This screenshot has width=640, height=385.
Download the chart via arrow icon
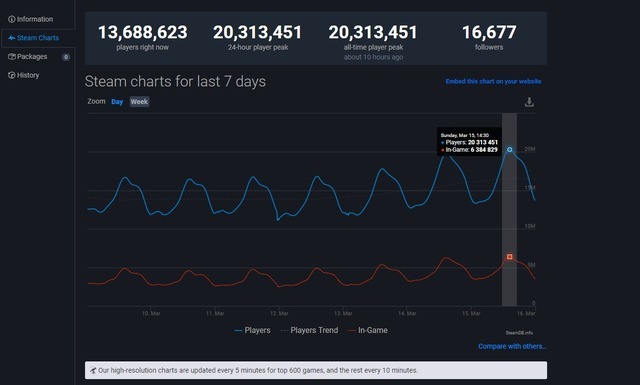pos(529,102)
